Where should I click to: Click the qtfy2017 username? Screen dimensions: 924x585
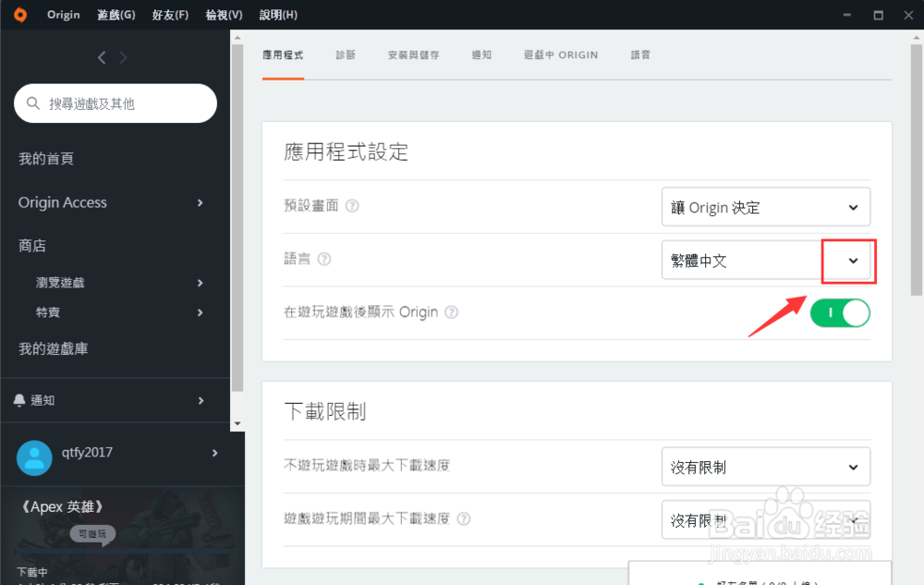click(87, 453)
